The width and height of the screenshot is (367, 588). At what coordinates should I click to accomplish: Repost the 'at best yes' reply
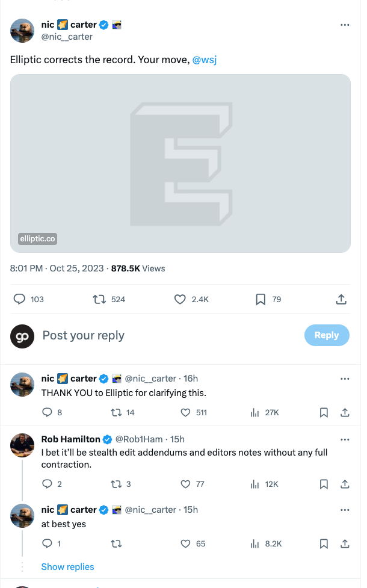pos(116,543)
